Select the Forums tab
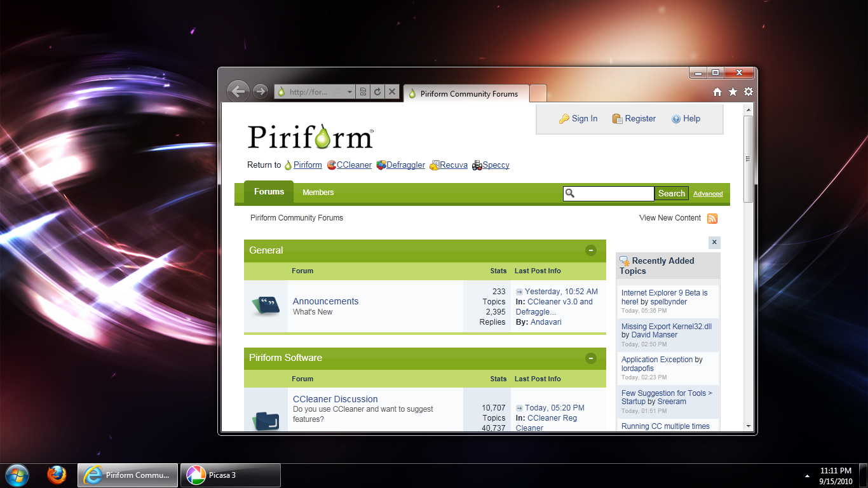The width and height of the screenshot is (868, 488). pyautogui.click(x=269, y=192)
